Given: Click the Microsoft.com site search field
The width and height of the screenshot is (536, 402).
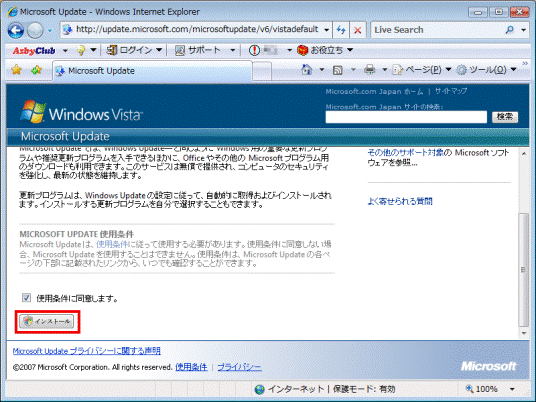Looking at the screenshot, I should (406, 117).
